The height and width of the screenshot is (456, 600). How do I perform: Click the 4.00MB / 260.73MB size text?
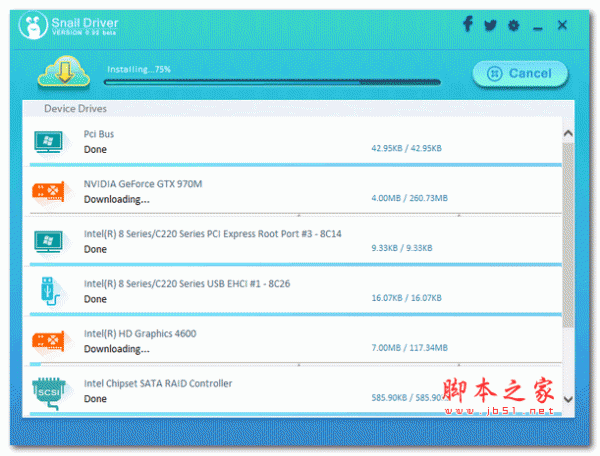pyautogui.click(x=409, y=198)
